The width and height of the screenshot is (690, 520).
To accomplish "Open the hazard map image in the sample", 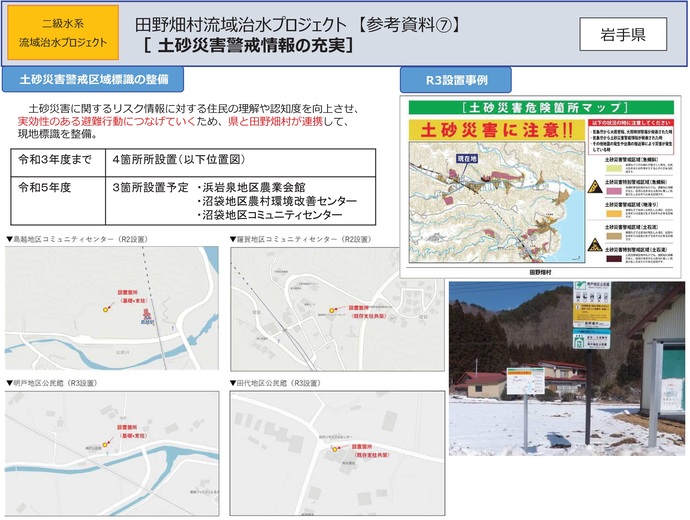I will point(497,202).
